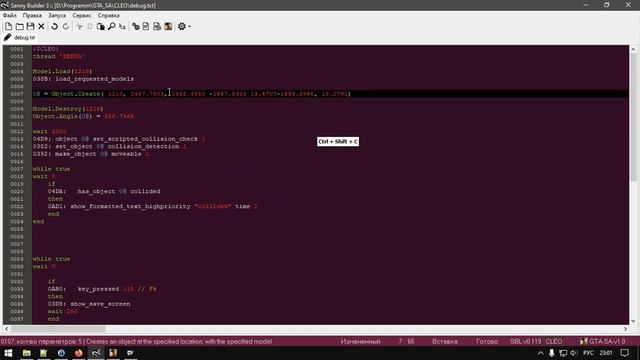640x360 pixels.
Task: Click line 0010 Object.Angle text
Action: click(83, 116)
